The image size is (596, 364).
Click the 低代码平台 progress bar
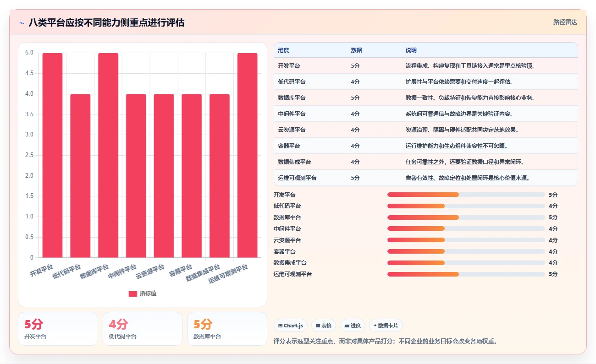tap(466, 206)
